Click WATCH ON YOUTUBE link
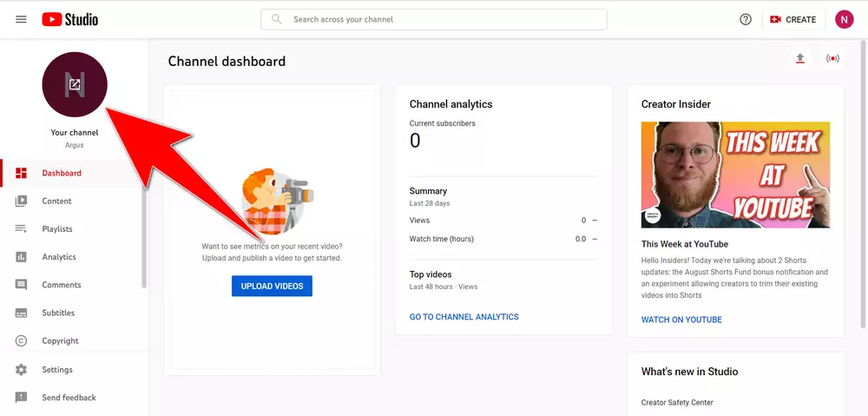The height and width of the screenshot is (416, 868). (x=681, y=320)
